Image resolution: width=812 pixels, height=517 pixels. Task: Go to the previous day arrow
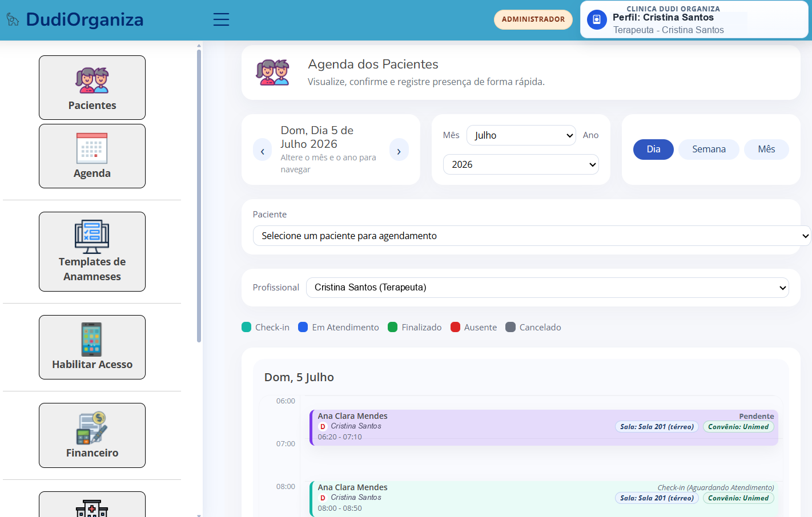(x=262, y=150)
